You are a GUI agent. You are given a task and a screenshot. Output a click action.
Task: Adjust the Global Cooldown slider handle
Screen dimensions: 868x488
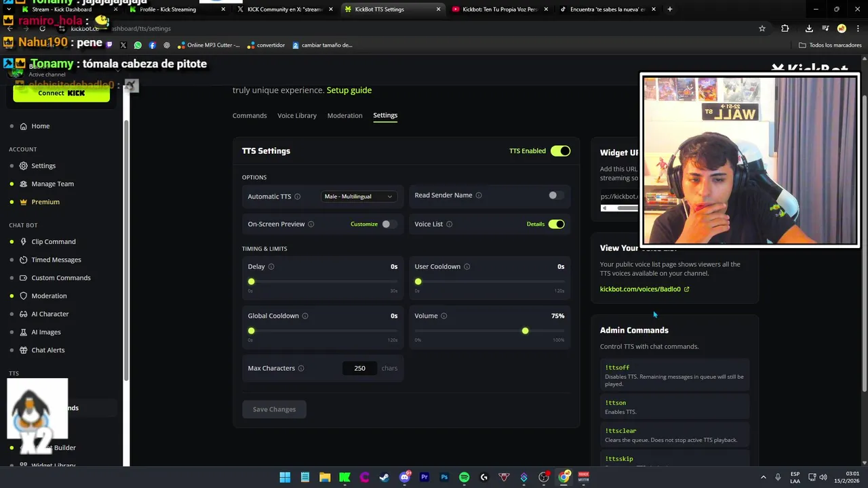tap(252, 331)
